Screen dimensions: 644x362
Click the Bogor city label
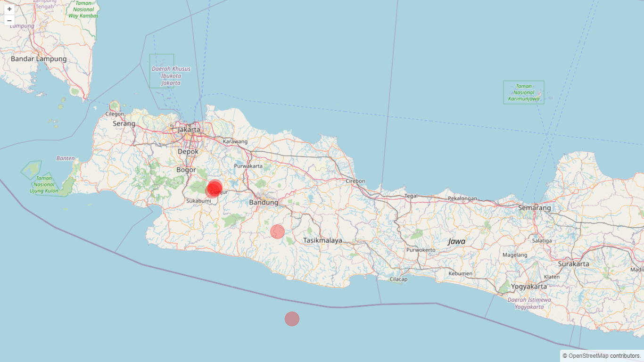tap(186, 170)
